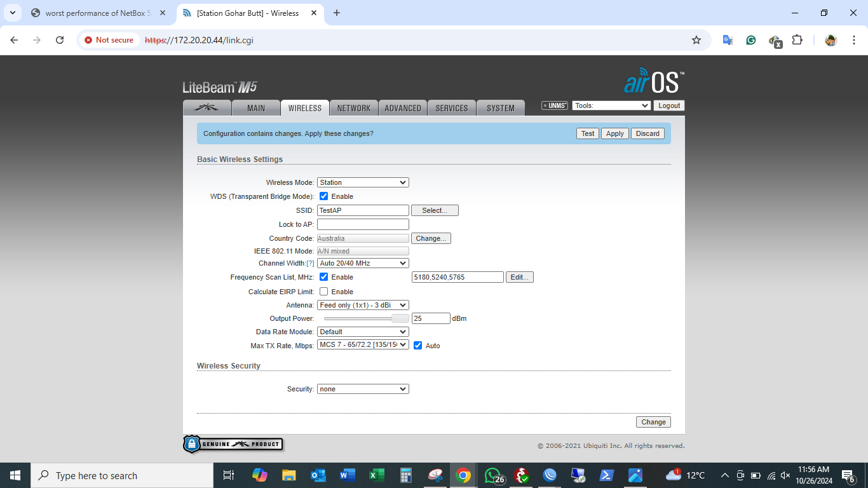Screen dimensions: 868x488
Task: Click the Country Code Change button
Action: [x=431, y=238]
